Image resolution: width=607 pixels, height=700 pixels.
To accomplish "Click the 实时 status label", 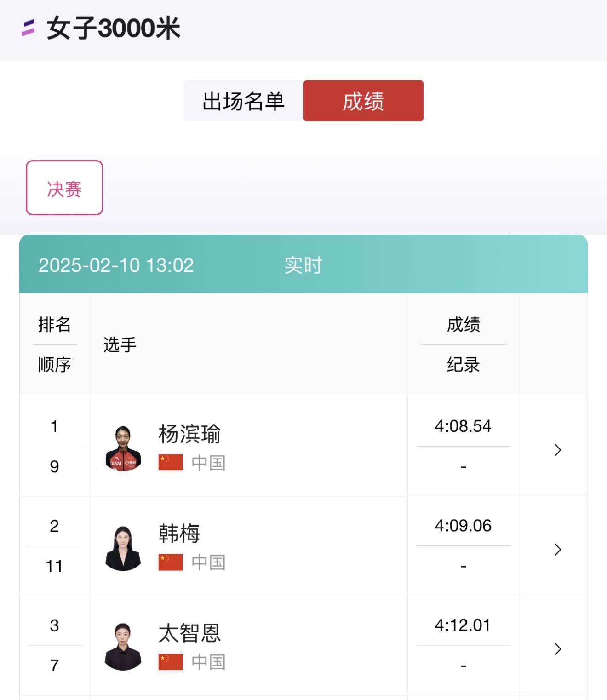I will 303,265.
